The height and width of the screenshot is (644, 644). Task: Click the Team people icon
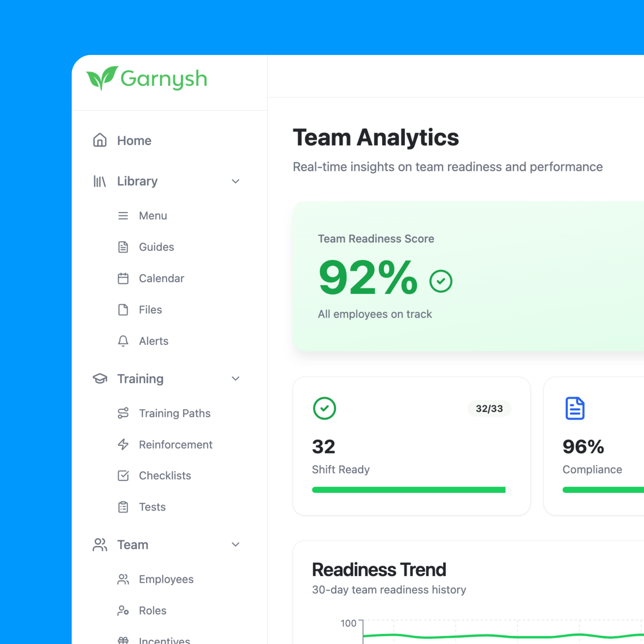(100, 545)
